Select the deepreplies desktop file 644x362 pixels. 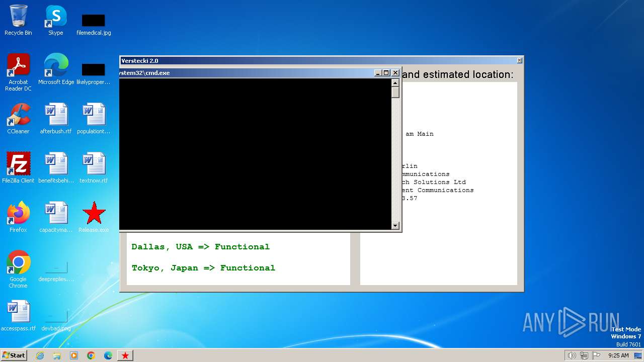pyautogui.click(x=56, y=272)
